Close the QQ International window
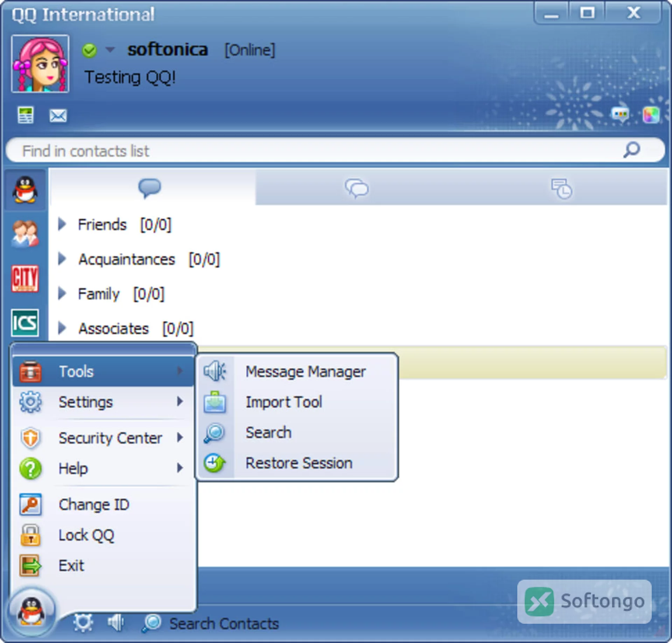Viewport: 672px width, 643px height. pyautogui.click(x=633, y=13)
